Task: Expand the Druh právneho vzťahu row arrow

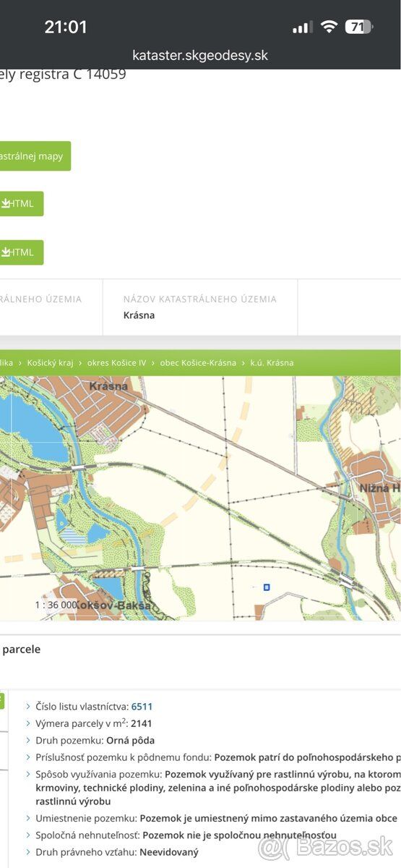Action: point(28,852)
